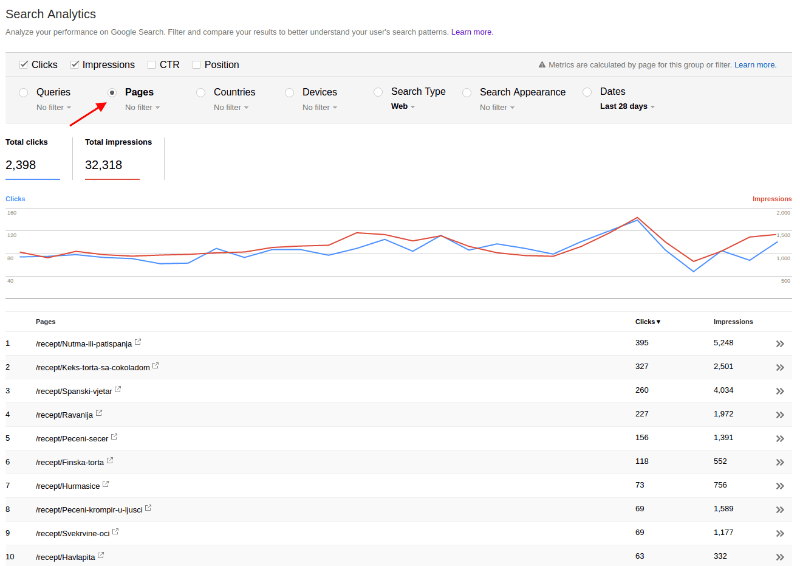Screen dimensions: 800x566
Task: Open external link icon next to Ravanija
Action: pos(100,413)
